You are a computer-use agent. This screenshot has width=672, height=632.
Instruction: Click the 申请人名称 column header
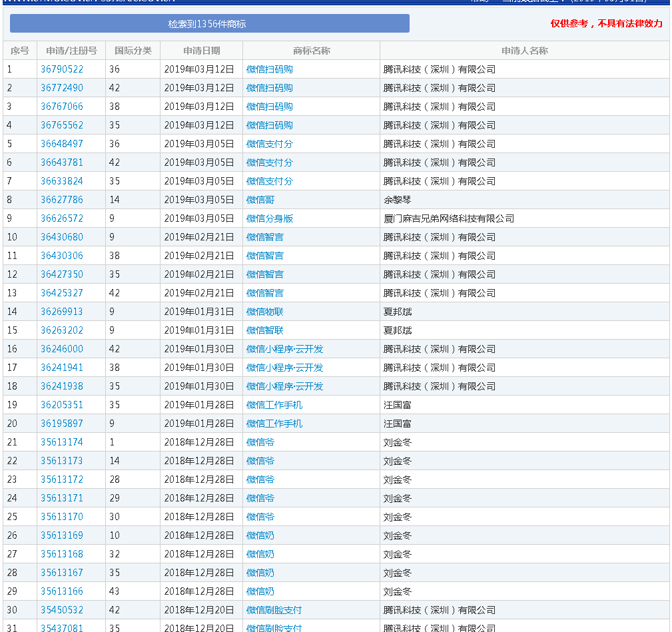point(524,51)
